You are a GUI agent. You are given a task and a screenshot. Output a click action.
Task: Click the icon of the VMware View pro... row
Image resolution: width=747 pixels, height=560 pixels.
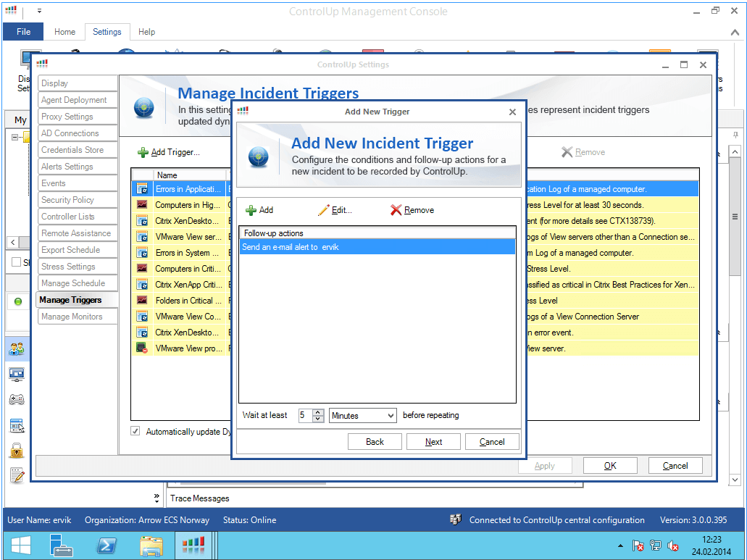pyautogui.click(x=142, y=348)
